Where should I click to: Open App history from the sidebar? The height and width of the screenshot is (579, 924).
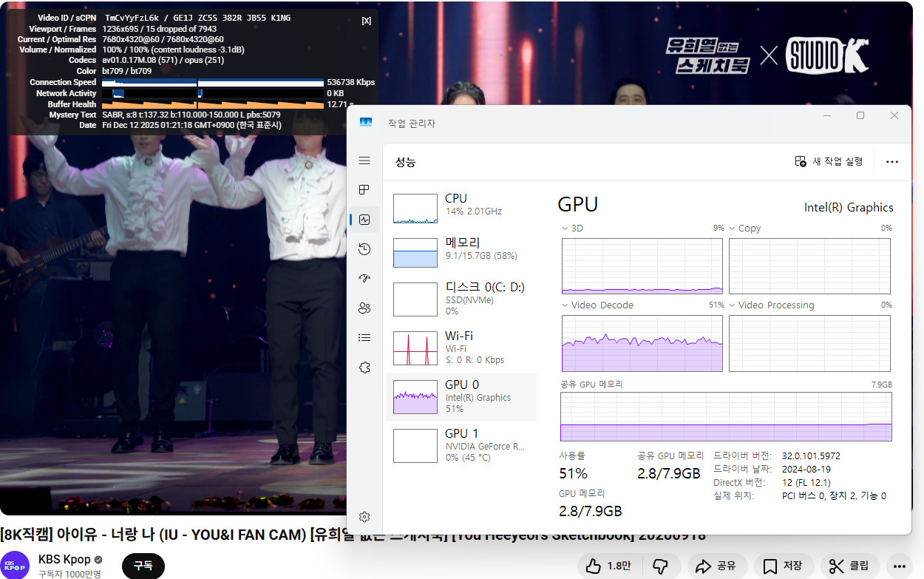364,249
